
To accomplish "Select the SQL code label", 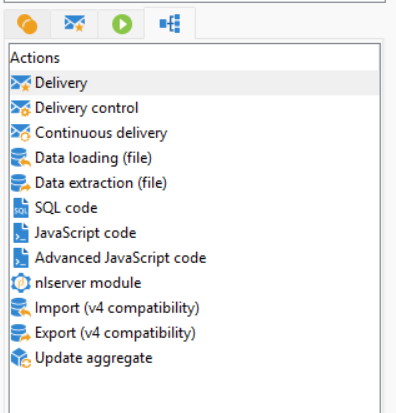I will 66,208.
